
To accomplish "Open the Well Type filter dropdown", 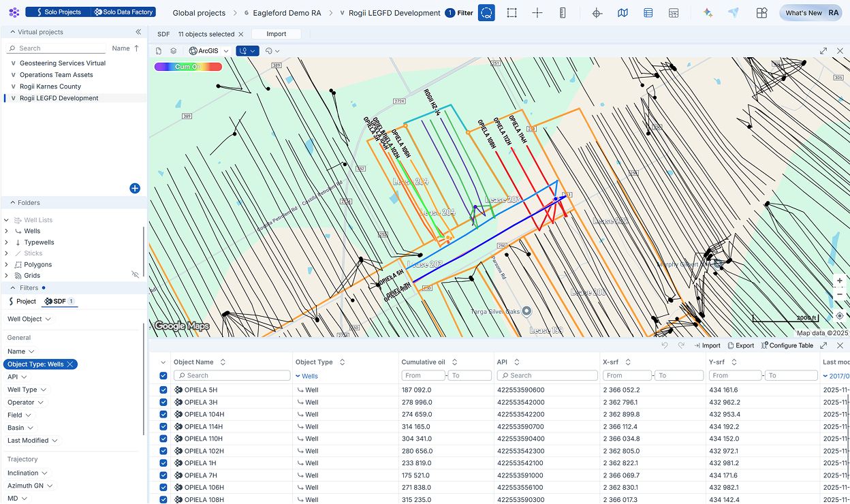I will [x=27, y=390].
